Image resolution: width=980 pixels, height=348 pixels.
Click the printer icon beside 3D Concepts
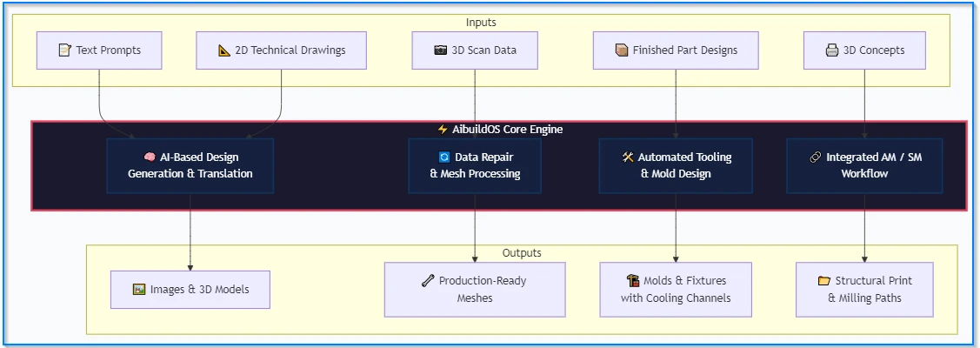pos(832,50)
